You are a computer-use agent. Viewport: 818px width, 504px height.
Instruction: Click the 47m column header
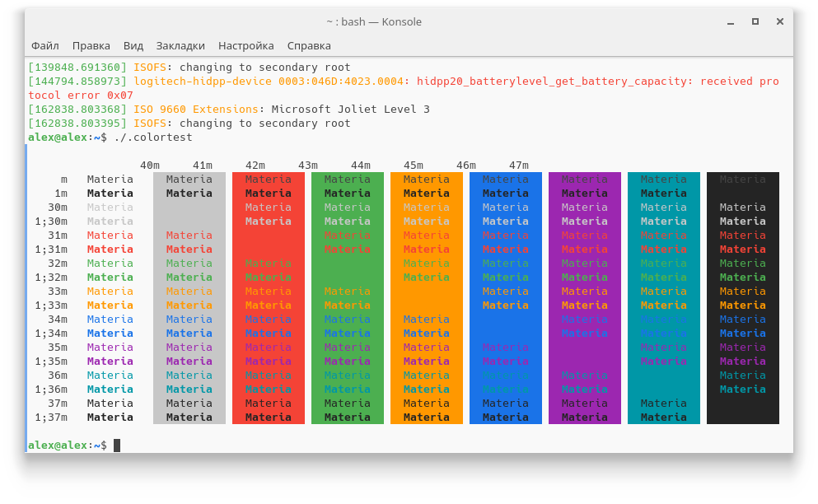coord(518,166)
